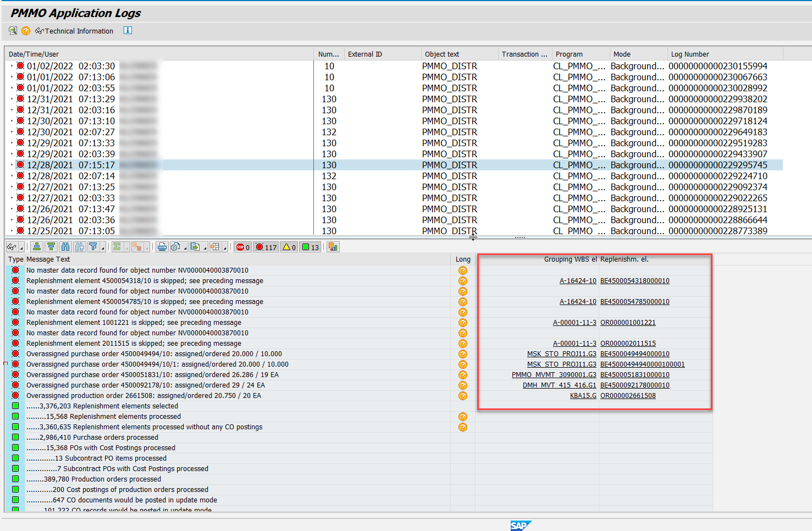Open the graphical display chart icon

[333, 247]
